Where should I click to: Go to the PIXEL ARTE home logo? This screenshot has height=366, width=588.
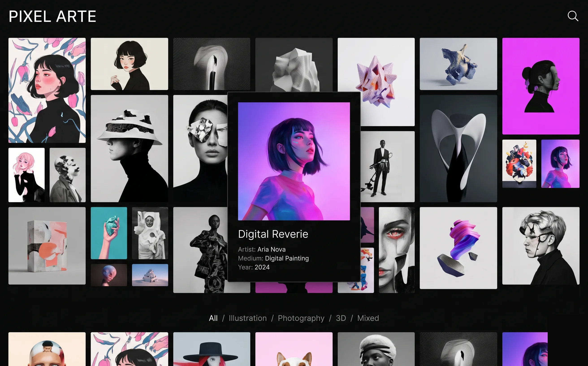pyautogui.click(x=52, y=16)
